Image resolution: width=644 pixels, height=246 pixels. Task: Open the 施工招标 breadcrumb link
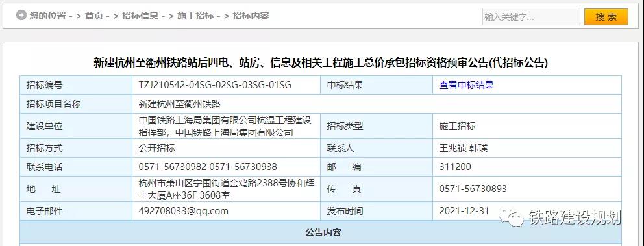195,16
